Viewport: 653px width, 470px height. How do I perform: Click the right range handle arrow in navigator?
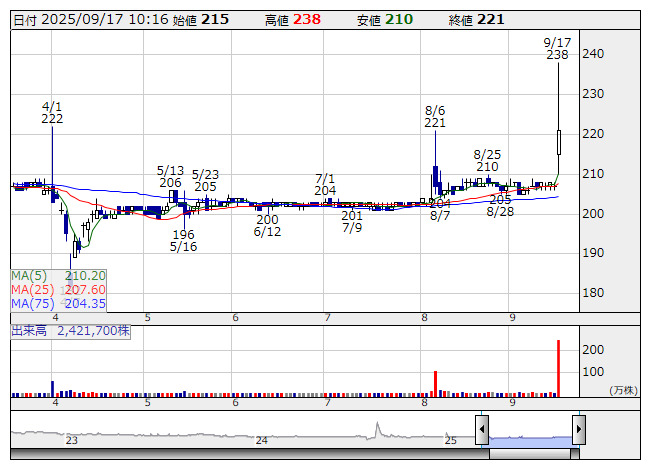(579, 429)
